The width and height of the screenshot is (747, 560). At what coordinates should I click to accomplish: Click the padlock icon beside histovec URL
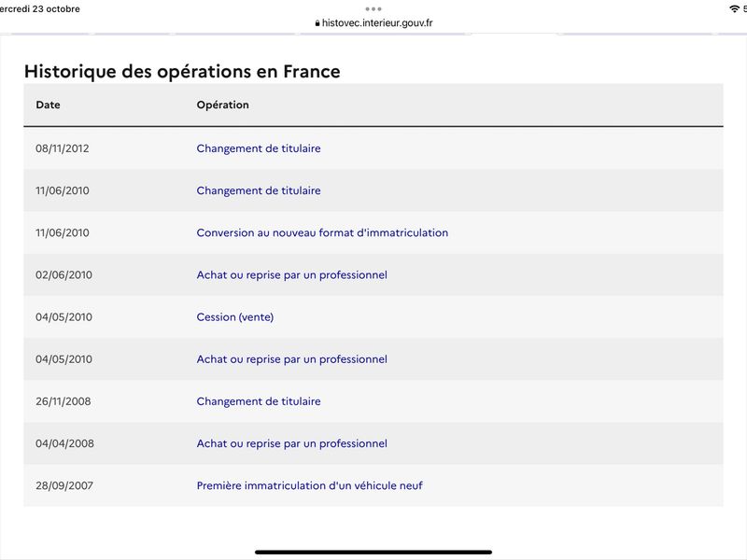point(317,22)
